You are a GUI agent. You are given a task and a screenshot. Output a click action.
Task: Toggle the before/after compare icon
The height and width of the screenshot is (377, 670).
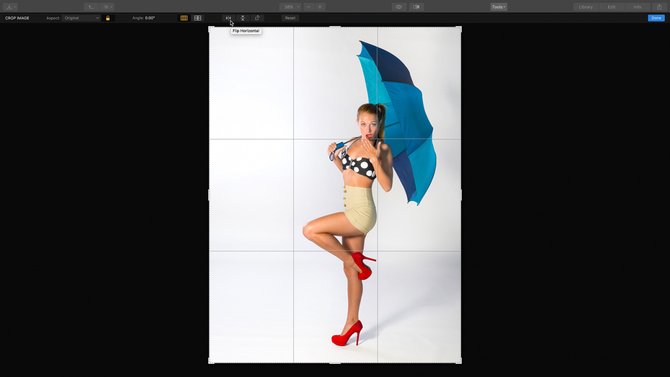point(417,7)
